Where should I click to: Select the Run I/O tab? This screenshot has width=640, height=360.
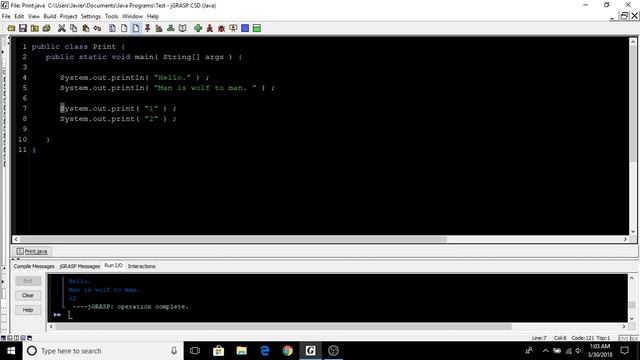tap(113, 266)
